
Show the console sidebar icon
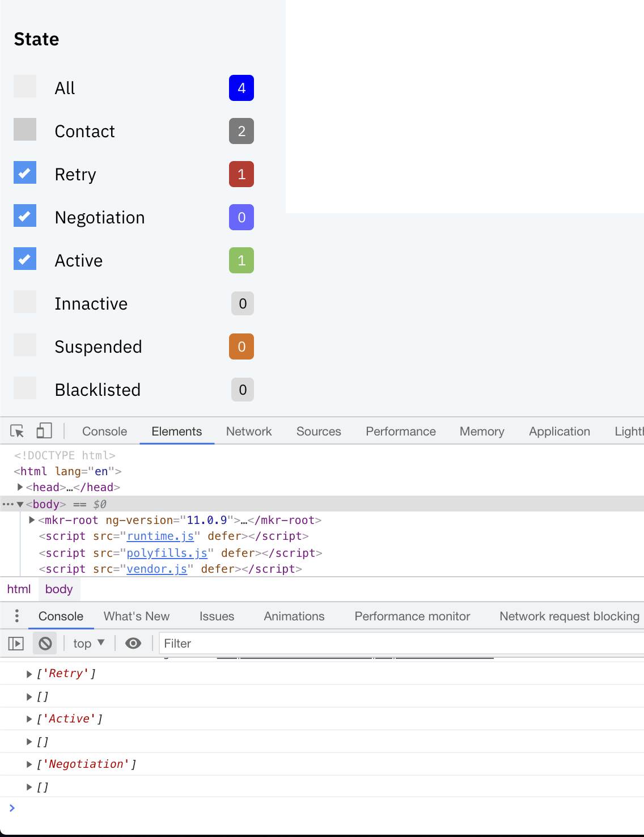16,643
